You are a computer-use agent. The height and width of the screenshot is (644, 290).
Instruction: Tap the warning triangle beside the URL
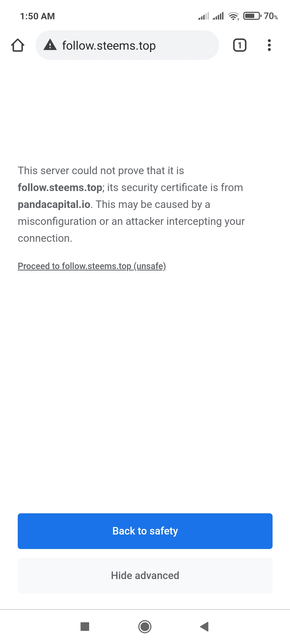point(50,45)
